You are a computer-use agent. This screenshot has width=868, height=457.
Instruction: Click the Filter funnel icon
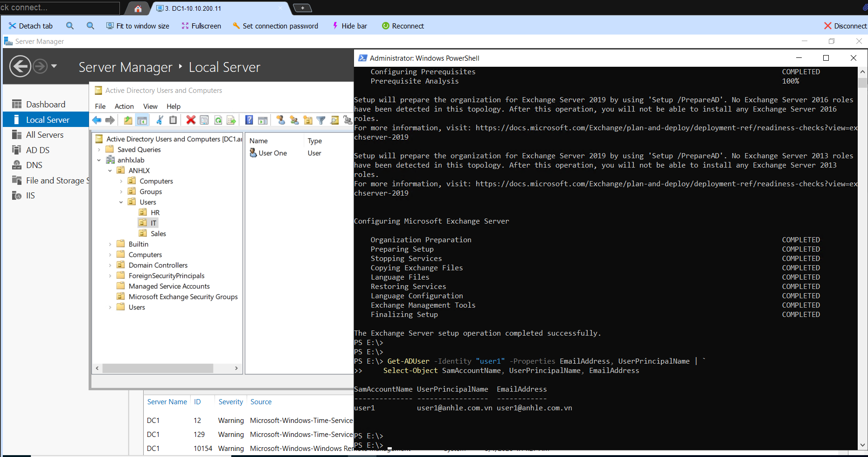pos(321,120)
